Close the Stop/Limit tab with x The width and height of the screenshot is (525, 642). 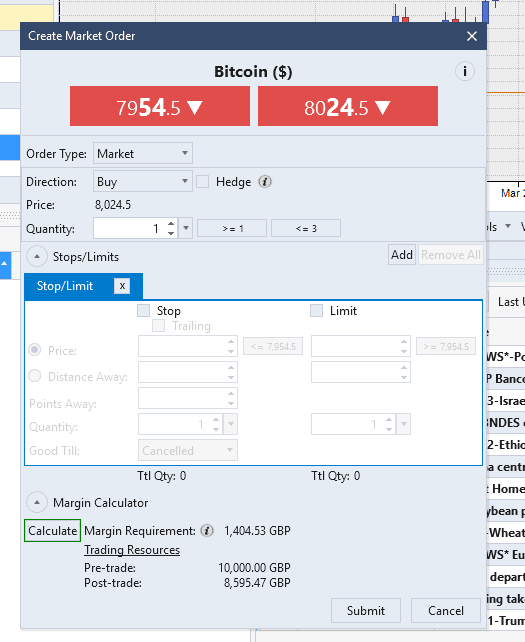pos(122,286)
